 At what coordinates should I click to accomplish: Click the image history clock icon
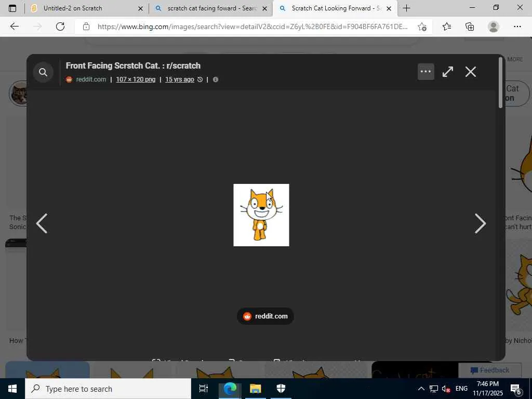click(200, 79)
